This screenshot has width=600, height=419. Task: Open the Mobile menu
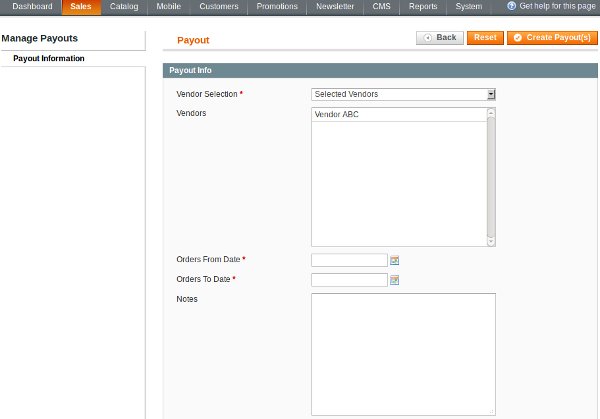(169, 7)
